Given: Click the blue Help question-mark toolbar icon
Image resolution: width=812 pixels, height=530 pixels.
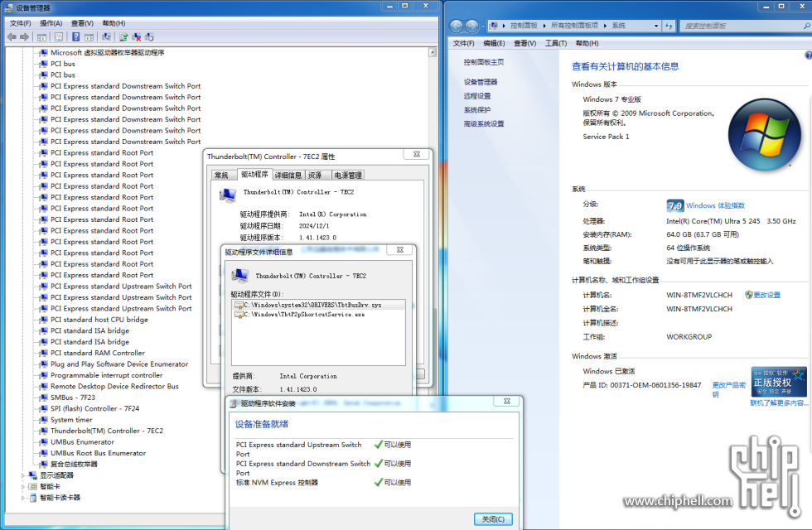Looking at the screenshot, I should click(x=75, y=36).
